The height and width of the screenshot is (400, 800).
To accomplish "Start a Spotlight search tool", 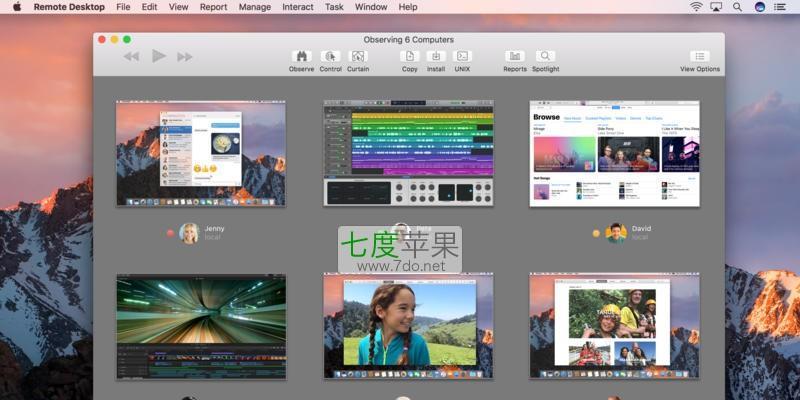I will tap(545, 56).
